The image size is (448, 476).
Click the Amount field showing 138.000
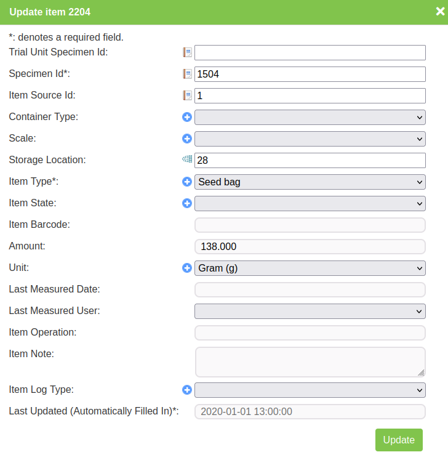point(310,246)
